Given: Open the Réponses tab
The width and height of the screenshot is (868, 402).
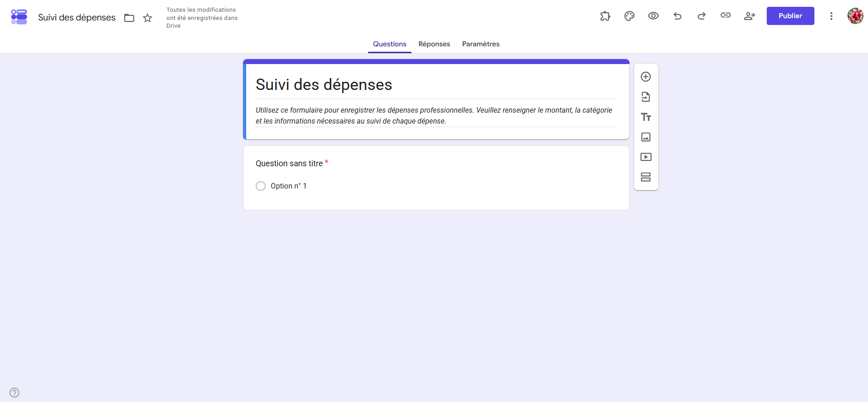Looking at the screenshot, I should point(434,44).
